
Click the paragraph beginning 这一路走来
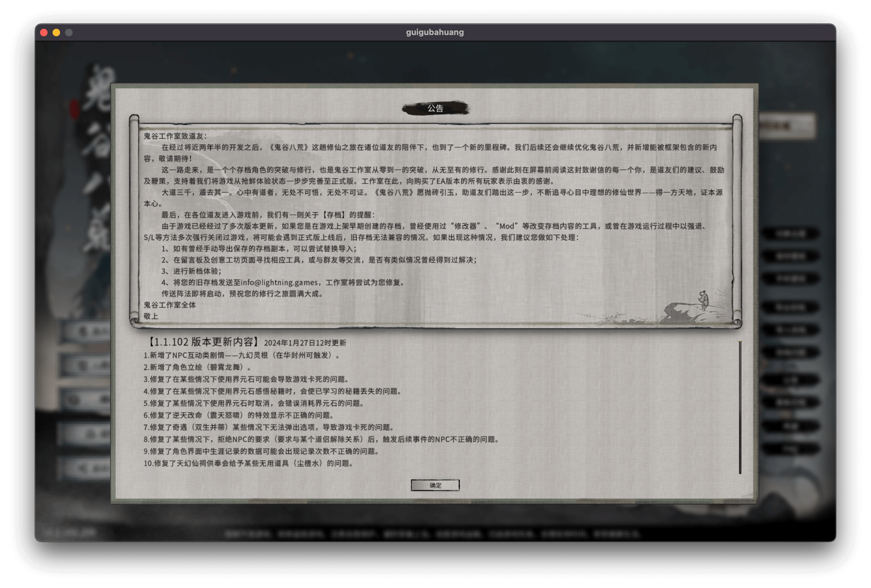[x=434, y=175]
